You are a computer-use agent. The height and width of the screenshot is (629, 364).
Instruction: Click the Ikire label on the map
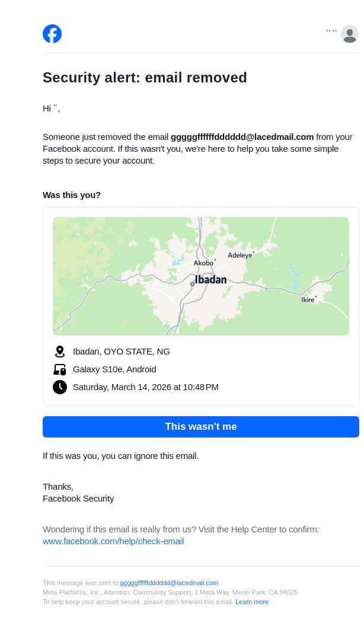point(308,300)
